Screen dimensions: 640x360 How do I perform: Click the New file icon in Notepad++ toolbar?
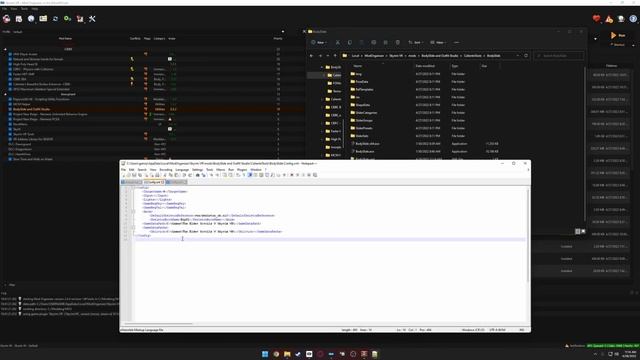123,175
